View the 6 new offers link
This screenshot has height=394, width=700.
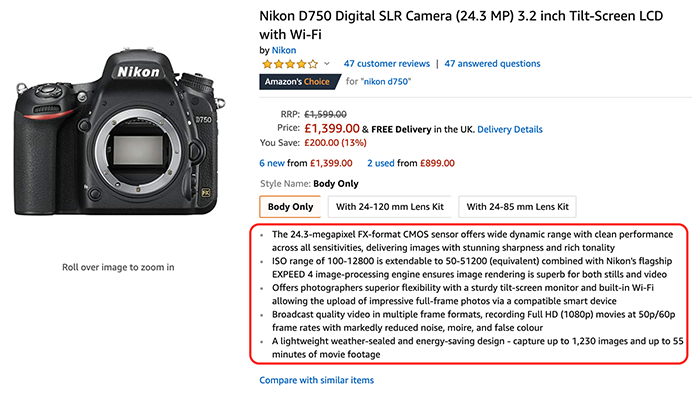point(272,163)
